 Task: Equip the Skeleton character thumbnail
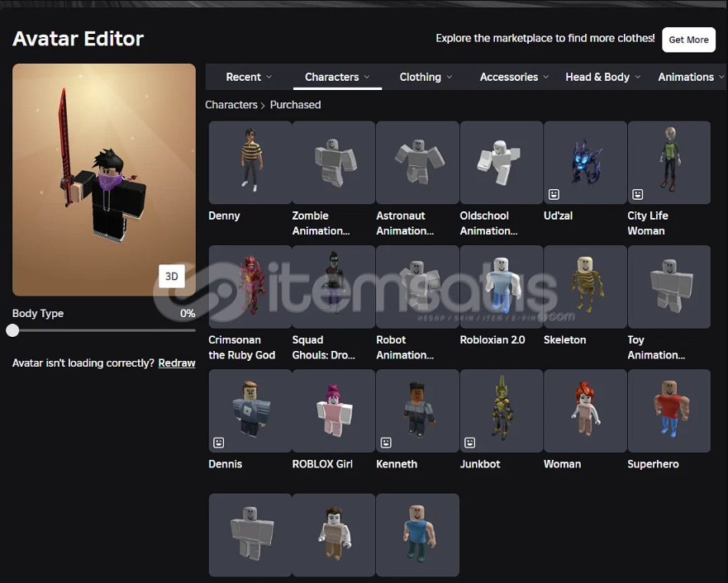point(585,287)
